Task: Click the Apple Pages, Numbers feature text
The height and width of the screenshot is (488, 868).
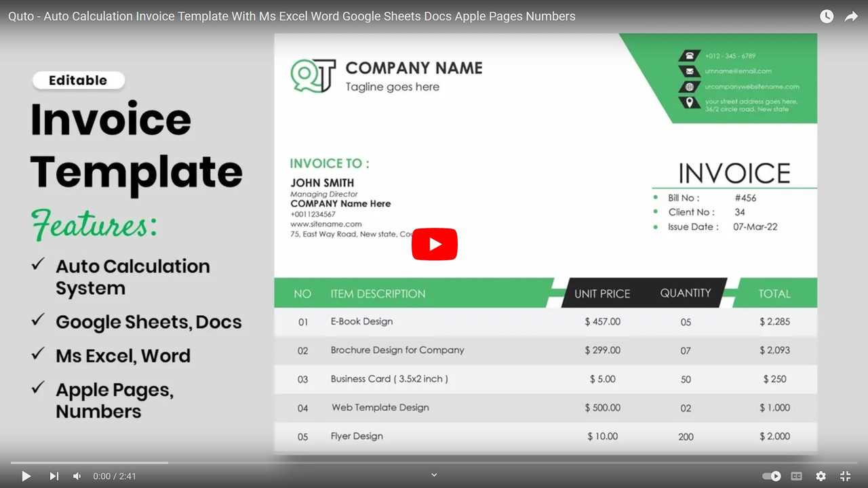Action: pos(115,401)
